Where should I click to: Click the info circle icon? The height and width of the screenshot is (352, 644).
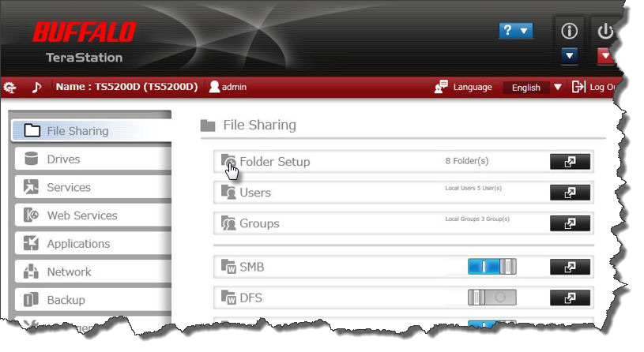[x=569, y=31]
